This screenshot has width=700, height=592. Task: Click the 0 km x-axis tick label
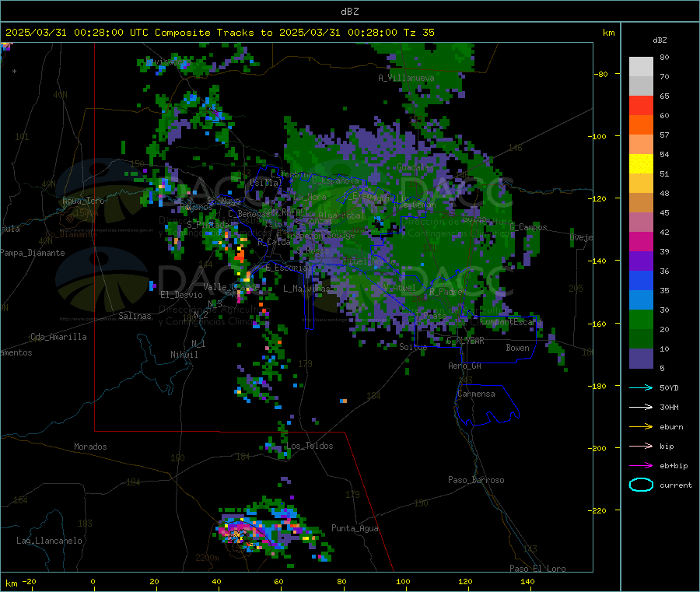(93, 581)
